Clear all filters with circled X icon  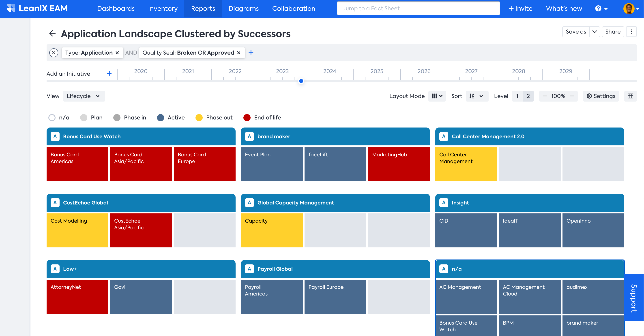54,53
